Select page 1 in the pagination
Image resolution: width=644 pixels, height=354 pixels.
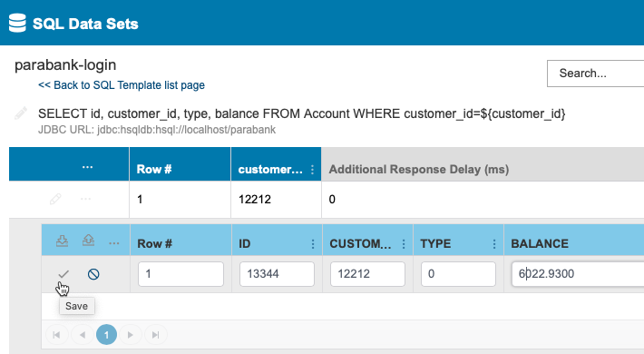click(106, 335)
